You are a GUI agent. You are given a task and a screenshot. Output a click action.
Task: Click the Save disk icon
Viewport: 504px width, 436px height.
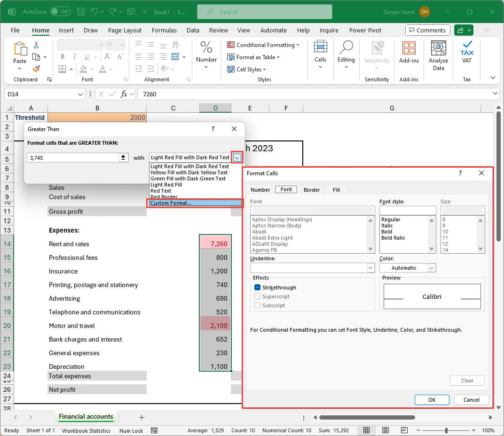pos(81,12)
